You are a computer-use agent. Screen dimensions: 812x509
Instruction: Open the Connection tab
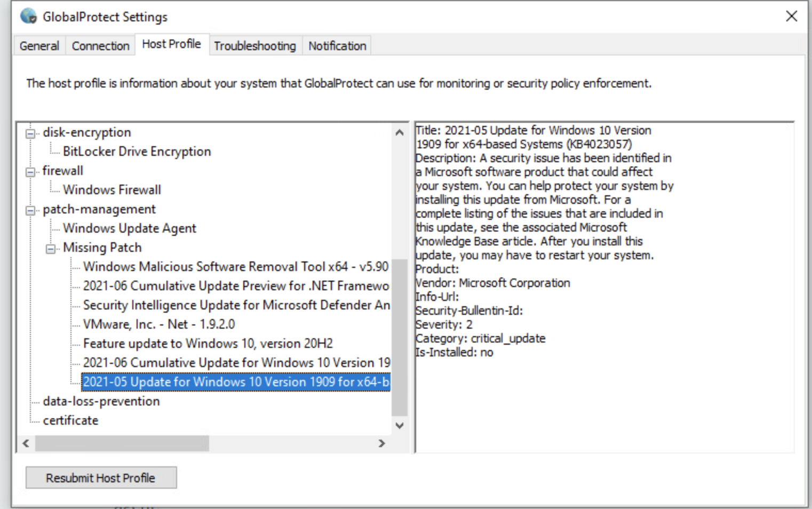(x=100, y=46)
